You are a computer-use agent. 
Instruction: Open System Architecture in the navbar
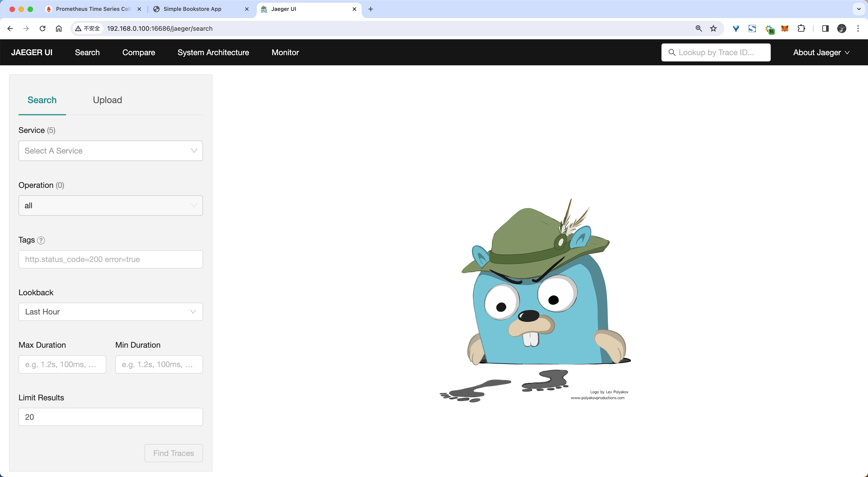213,52
